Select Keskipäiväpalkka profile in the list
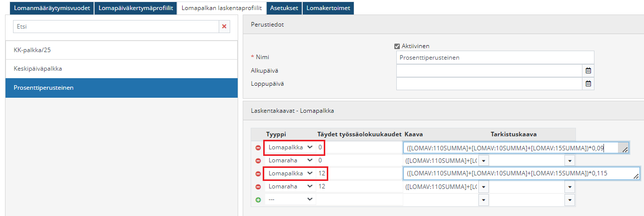The height and width of the screenshot is (216, 644). pyautogui.click(x=122, y=69)
